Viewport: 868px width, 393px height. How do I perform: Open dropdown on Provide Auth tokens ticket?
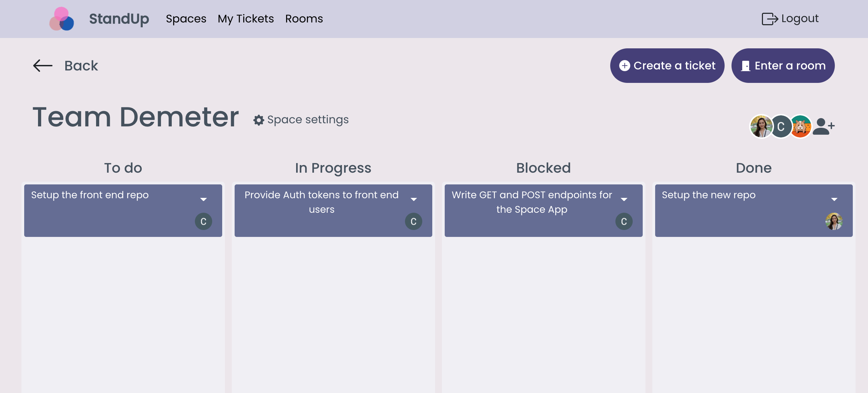click(414, 199)
